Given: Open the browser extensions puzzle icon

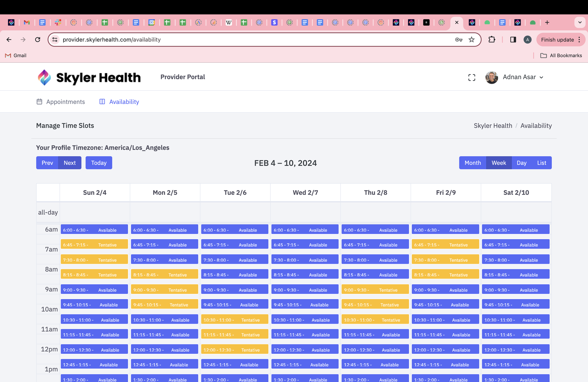Looking at the screenshot, I should point(492,39).
